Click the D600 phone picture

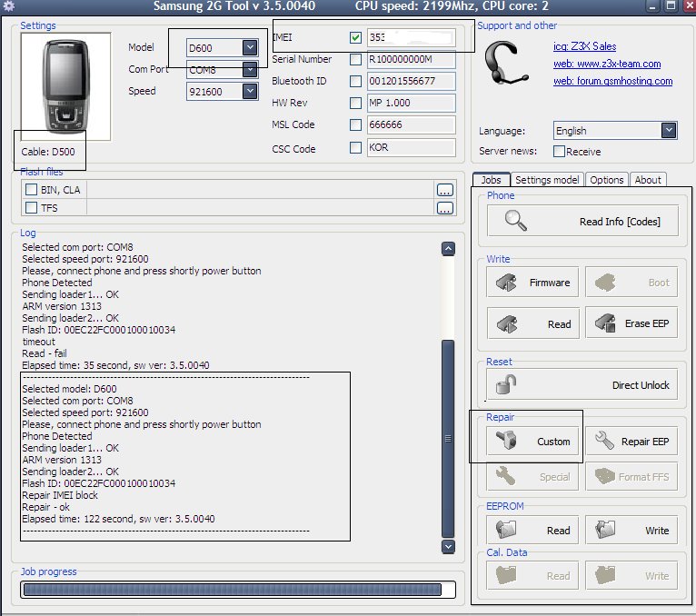[x=65, y=86]
